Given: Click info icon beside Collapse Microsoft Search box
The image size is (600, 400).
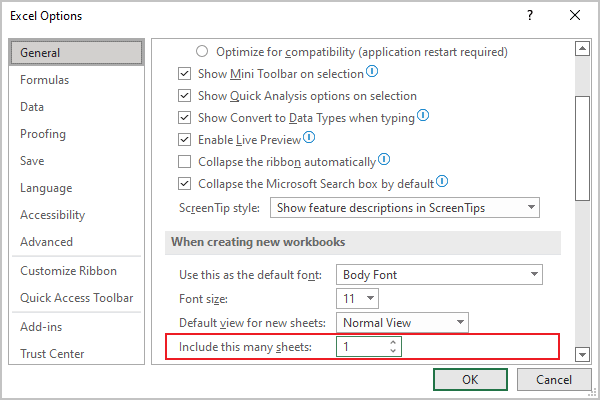Looking at the screenshot, I should click(x=442, y=181).
